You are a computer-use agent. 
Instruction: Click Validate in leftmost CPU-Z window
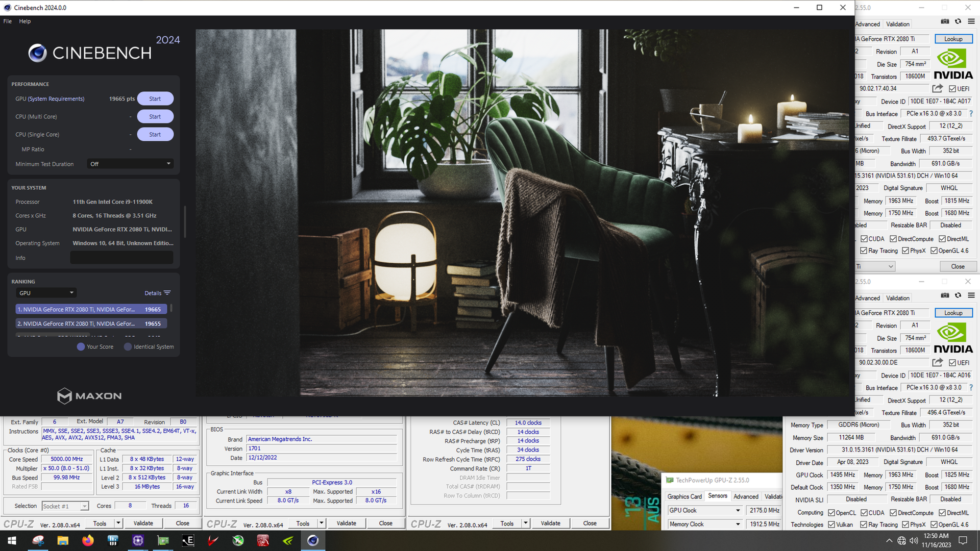coord(143,523)
